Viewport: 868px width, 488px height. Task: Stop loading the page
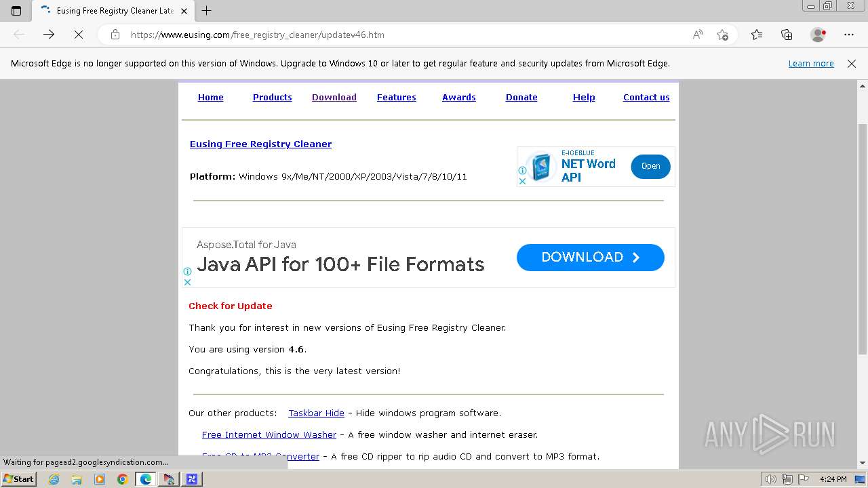pos(79,35)
